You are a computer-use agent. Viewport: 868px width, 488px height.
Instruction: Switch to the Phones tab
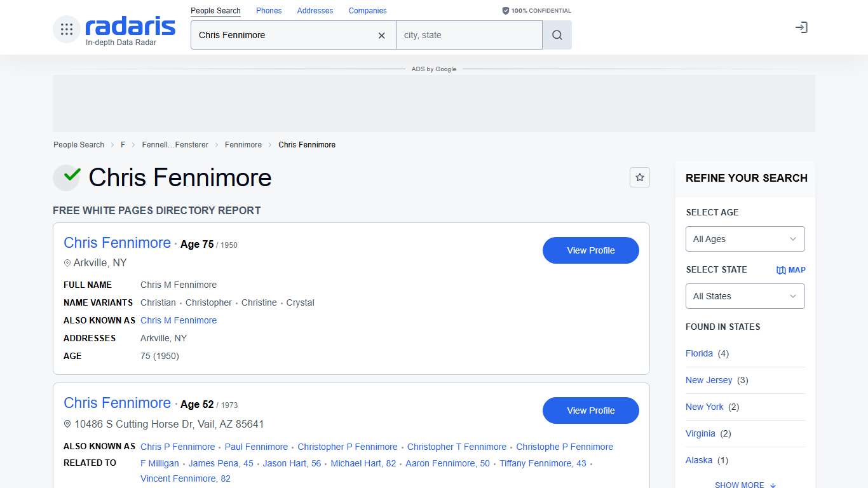(x=268, y=10)
